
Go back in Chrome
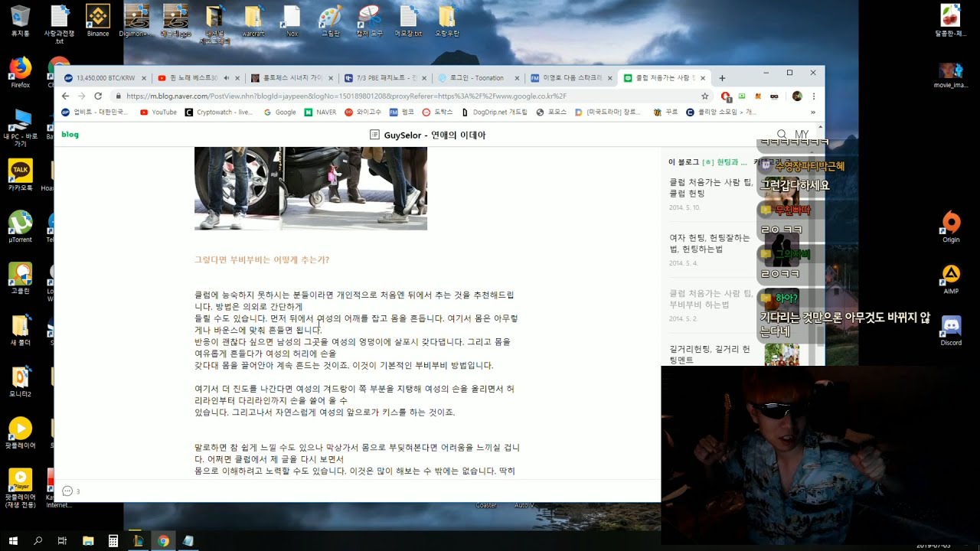[65, 96]
